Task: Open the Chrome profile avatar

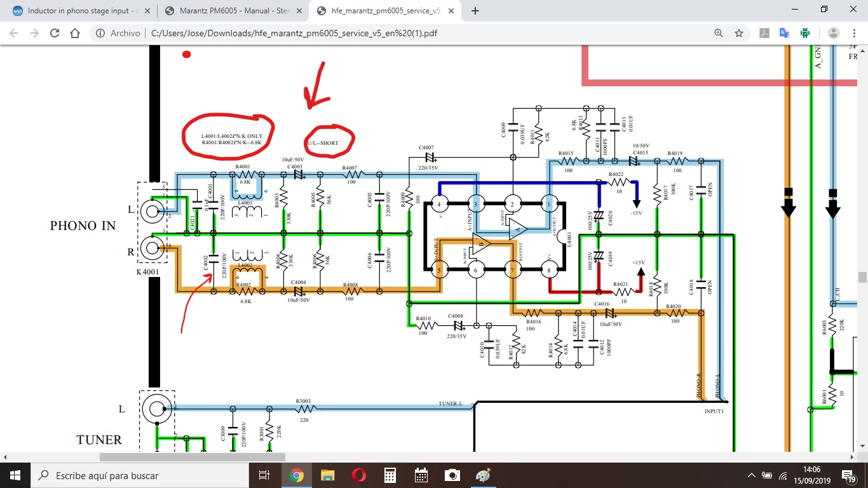Action: pos(834,33)
